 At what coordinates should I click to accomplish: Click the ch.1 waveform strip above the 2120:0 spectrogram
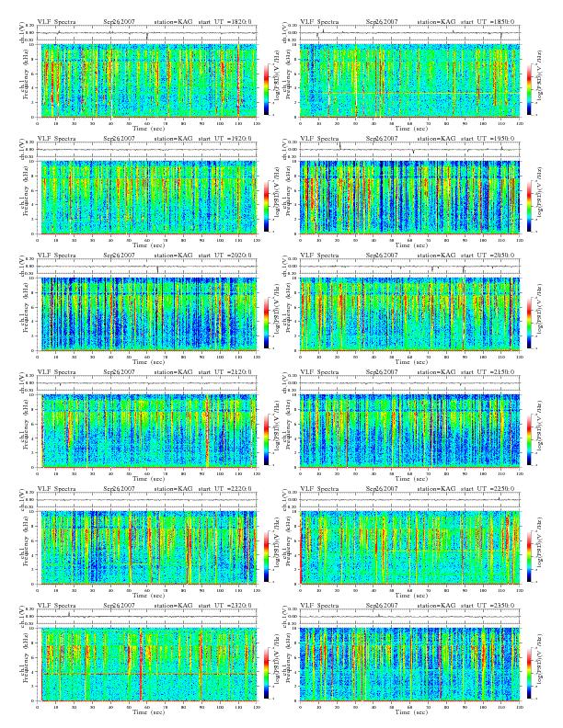[147, 383]
